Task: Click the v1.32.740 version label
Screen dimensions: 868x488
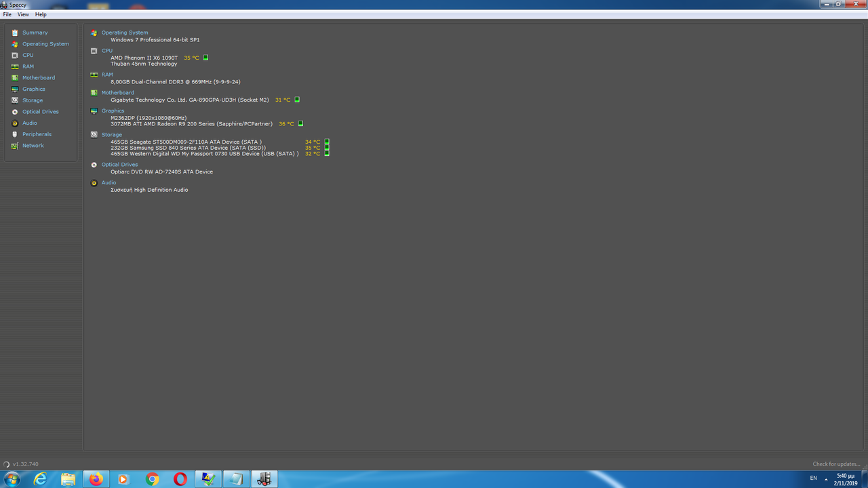Action: click(26, 464)
